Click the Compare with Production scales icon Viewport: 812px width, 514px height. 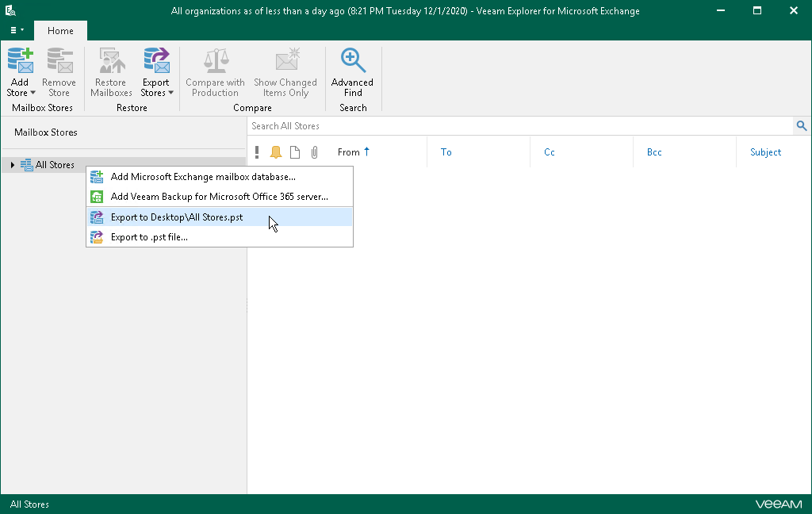(x=216, y=60)
